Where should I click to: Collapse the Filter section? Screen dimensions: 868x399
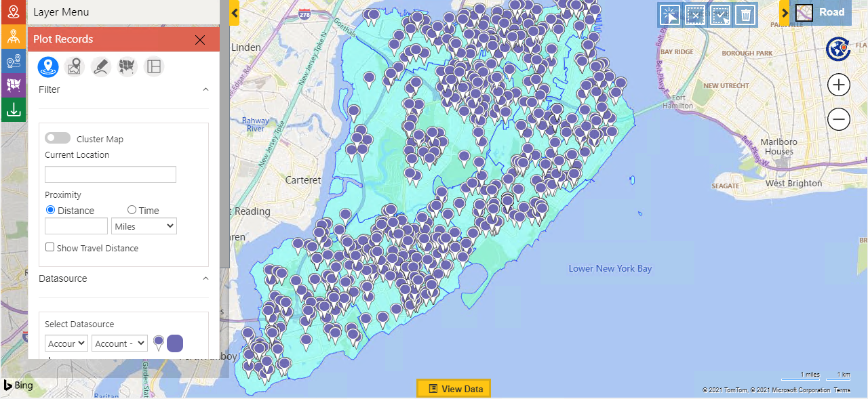(206, 89)
